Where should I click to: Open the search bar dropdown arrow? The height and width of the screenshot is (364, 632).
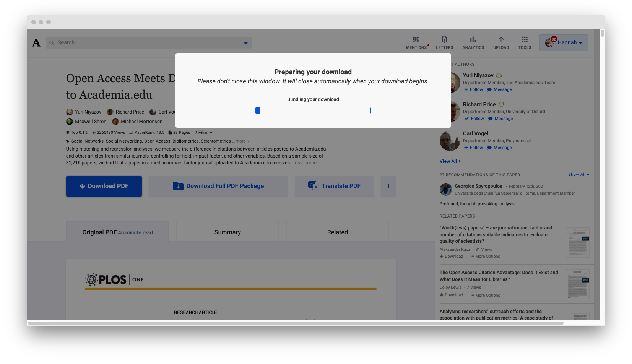coord(245,43)
